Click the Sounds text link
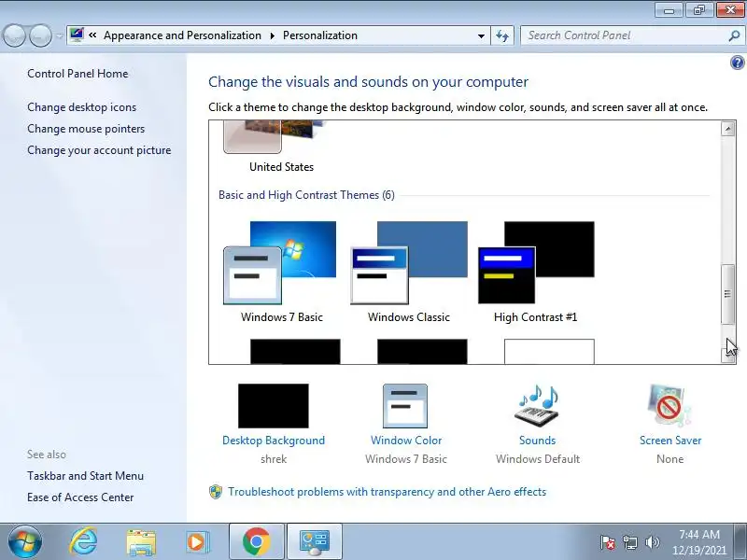 point(537,441)
